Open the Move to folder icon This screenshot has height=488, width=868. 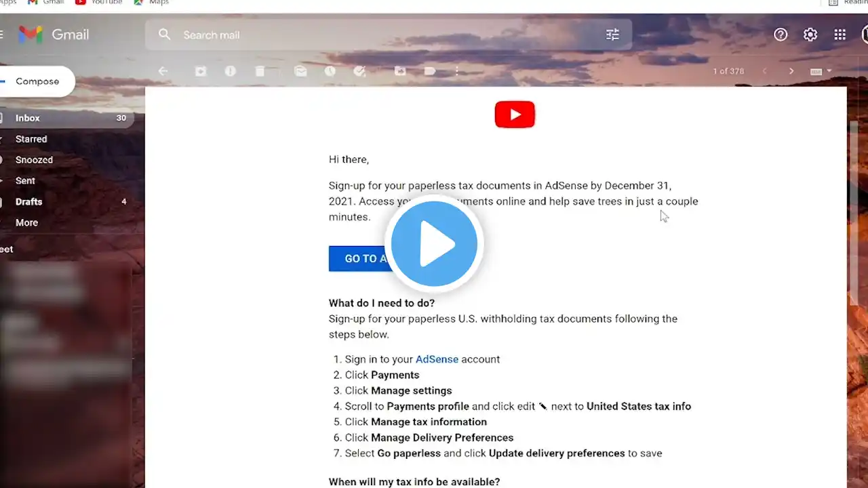[400, 71]
